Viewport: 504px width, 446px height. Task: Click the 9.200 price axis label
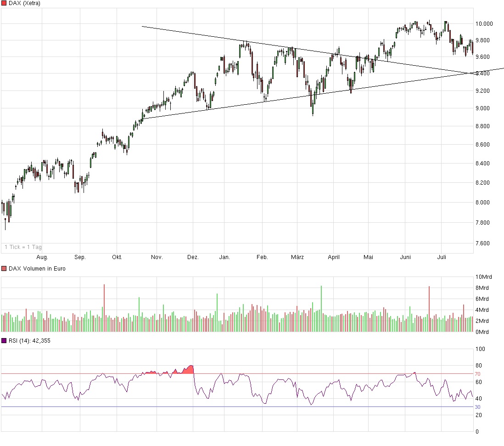pos(483,91)
